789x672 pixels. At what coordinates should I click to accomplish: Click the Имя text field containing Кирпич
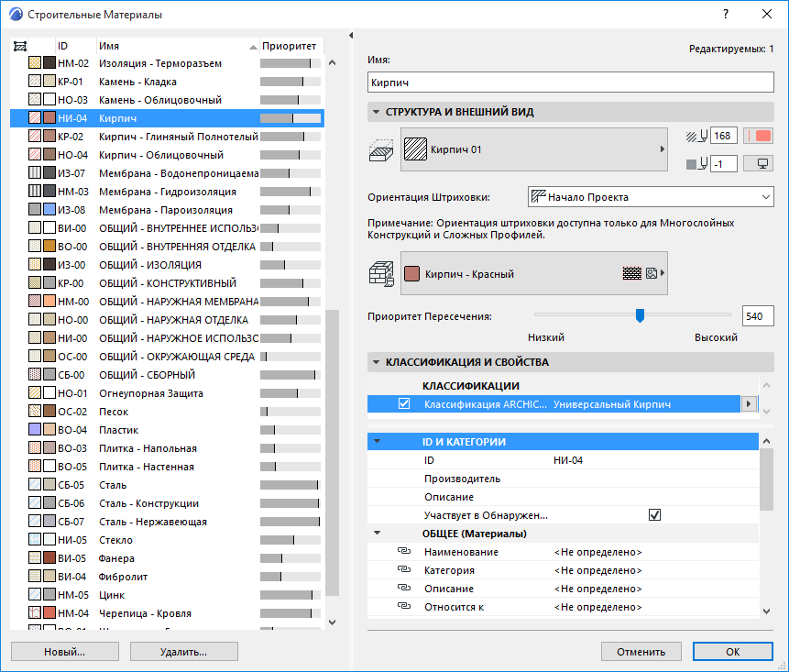coord(571,82)
